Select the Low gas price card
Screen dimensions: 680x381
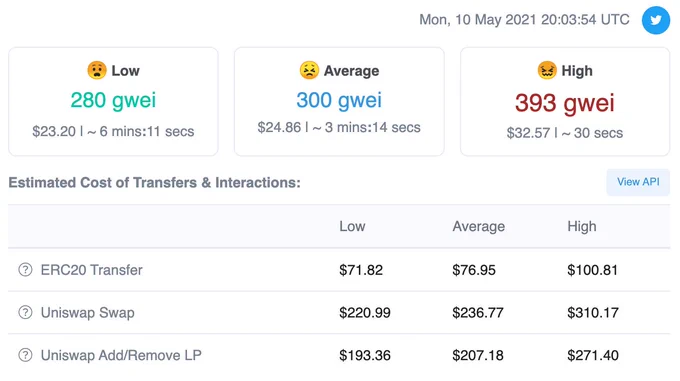(113, 101)
